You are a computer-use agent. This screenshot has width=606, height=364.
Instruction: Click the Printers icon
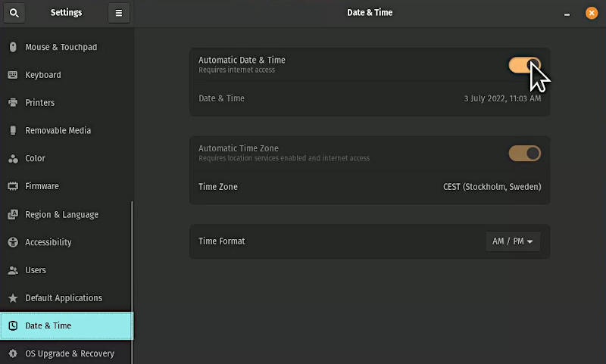pos(13,103)
